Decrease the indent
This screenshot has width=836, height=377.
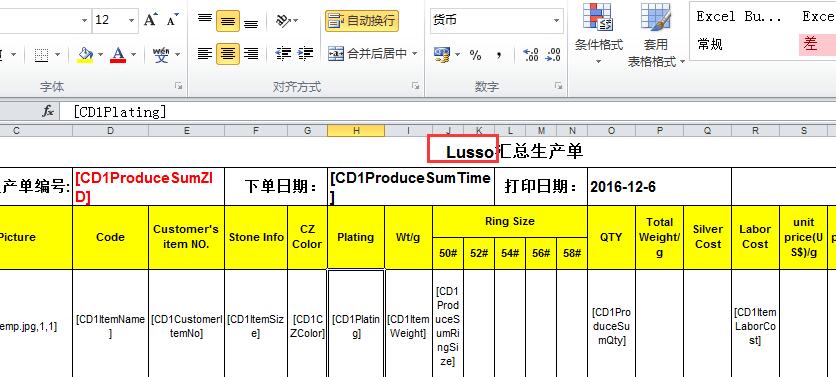coord(283,53)
